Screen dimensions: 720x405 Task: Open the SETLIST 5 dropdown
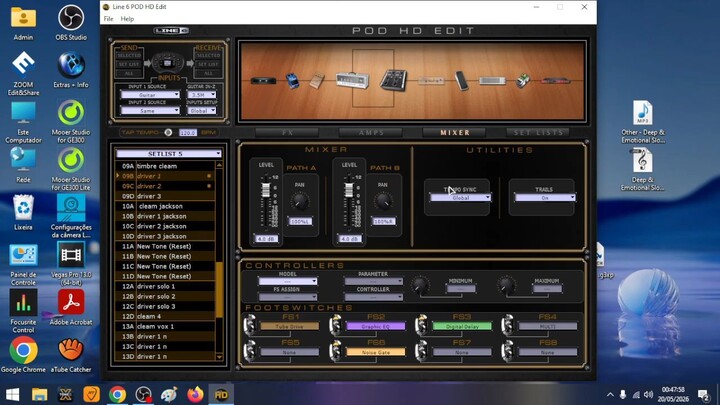tap(169, 153)
